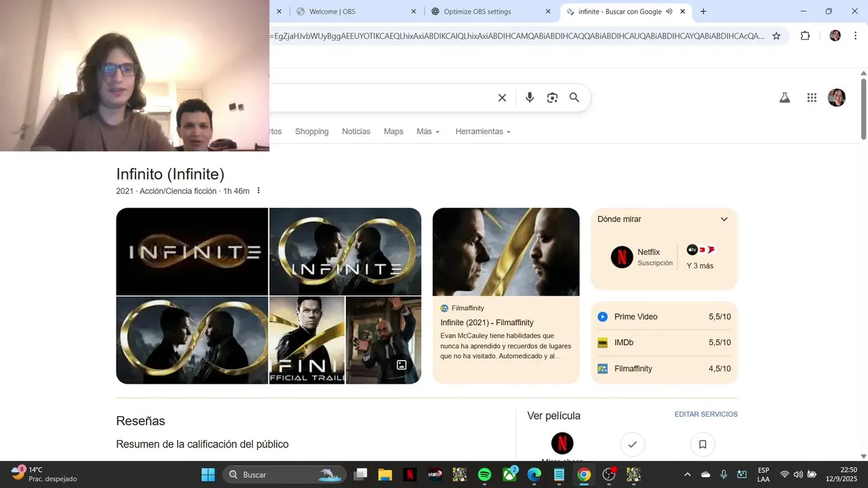
Task: Start voice search with the microphone icon
Action: pos(530,98)
